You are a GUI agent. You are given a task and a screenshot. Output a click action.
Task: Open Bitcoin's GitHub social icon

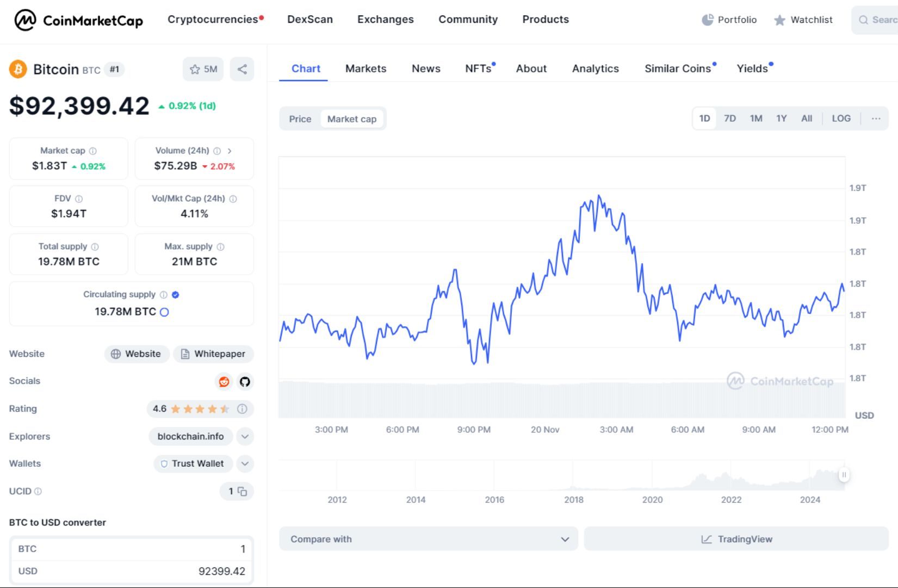pos(245,382)
